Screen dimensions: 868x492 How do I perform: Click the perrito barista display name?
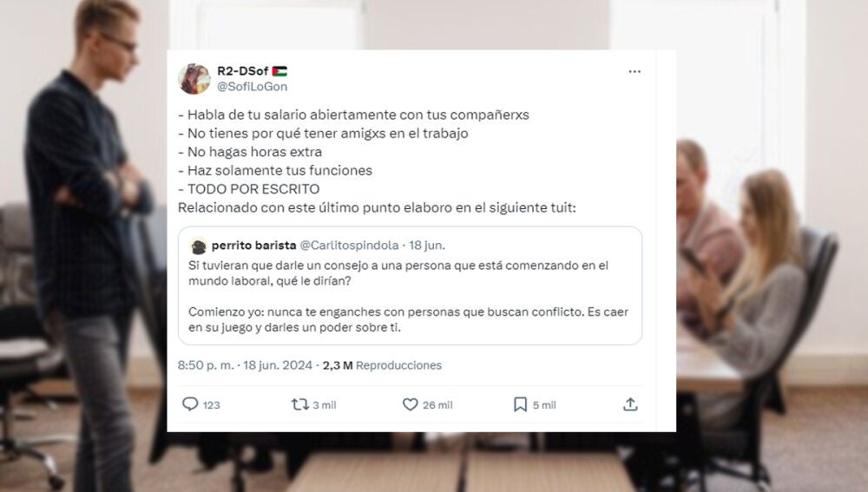[253, 246]
